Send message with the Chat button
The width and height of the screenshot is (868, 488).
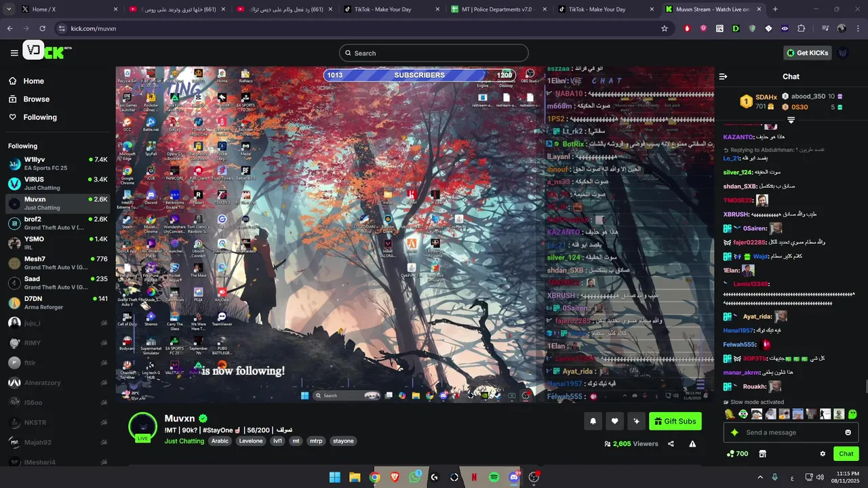[846, 454]
